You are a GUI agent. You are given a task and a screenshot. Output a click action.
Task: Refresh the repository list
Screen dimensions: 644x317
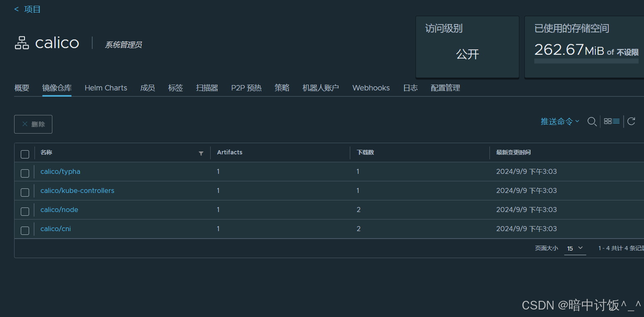pos(631,121)
